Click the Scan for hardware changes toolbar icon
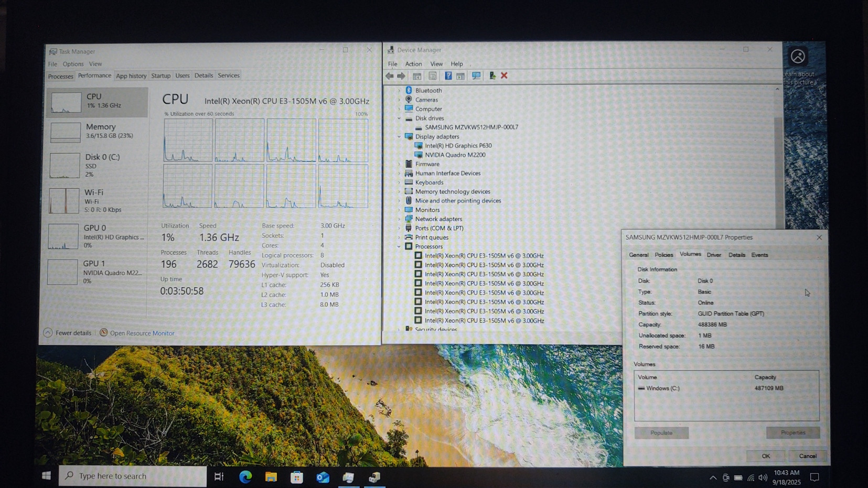This screenshot has width=868, height=488. point(476,76)
